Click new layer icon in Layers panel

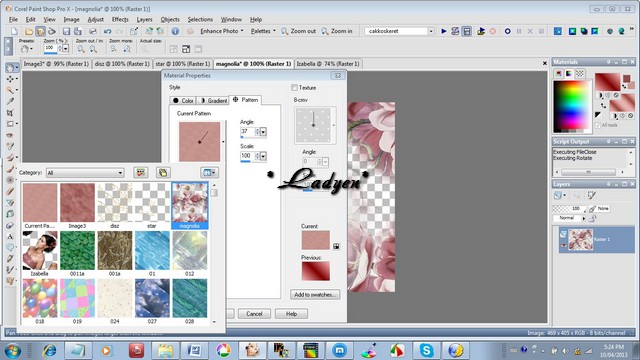point(558,196)
